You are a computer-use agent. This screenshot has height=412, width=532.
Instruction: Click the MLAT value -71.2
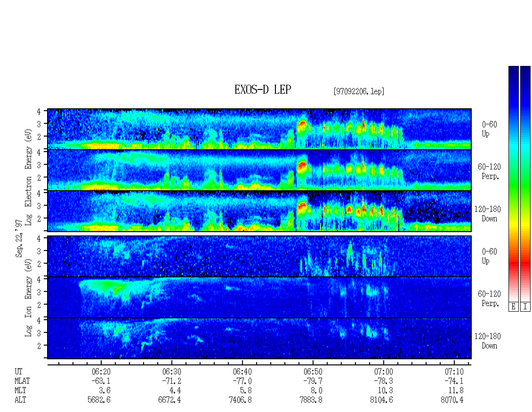pyautogui.click(x=171, y=381)
